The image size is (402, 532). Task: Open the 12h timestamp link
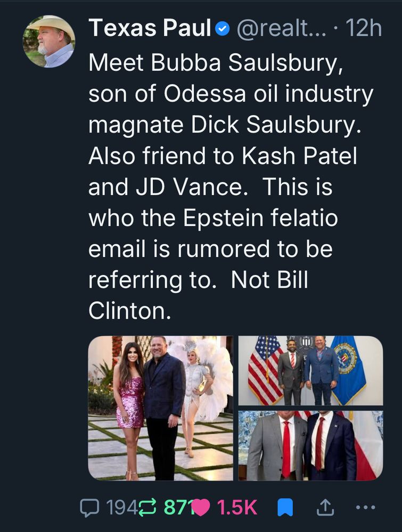(364, 28)
